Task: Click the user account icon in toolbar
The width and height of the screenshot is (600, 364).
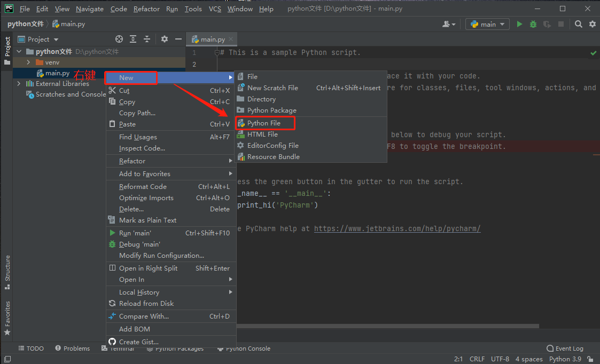Action: (448, 24)
